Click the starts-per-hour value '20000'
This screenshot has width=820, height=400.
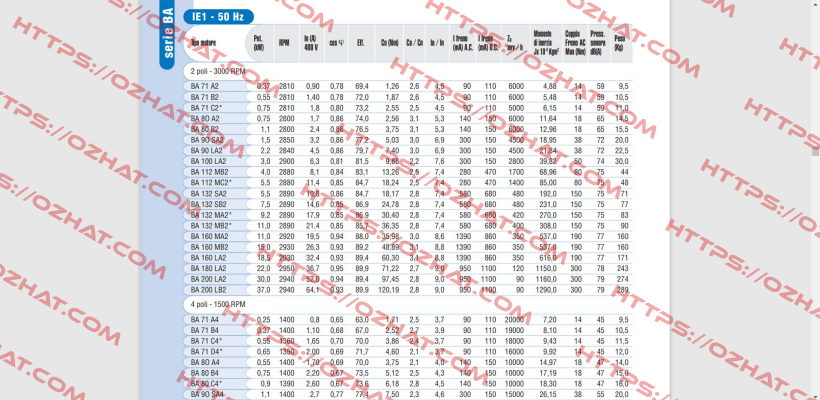[515, 319]
